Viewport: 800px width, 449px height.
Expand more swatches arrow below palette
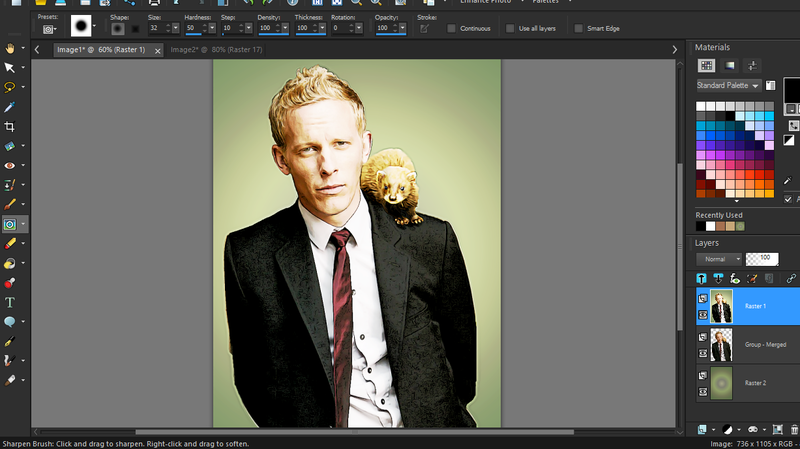[x=736, y=201]
